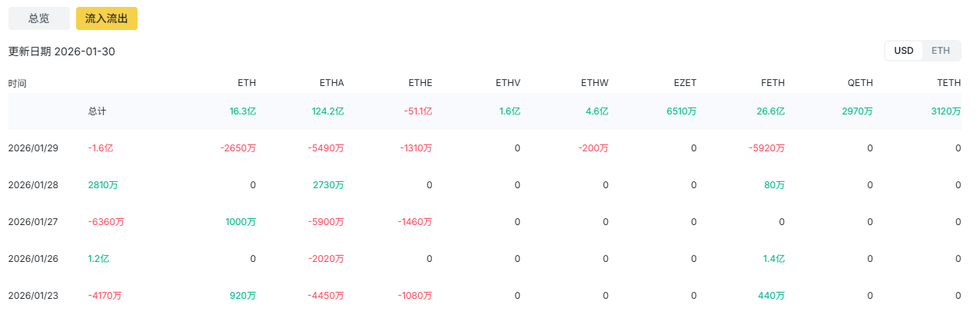Select the 流入流出 tab

click(107, 18)
